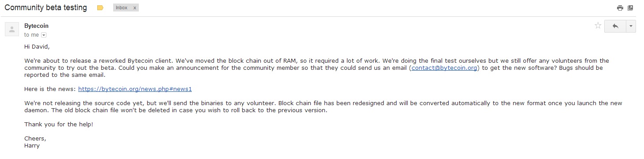This screenshot has height=159, width=644.
Task: Click the "Thank you for the help!" line
Action: tap(59, 125)
